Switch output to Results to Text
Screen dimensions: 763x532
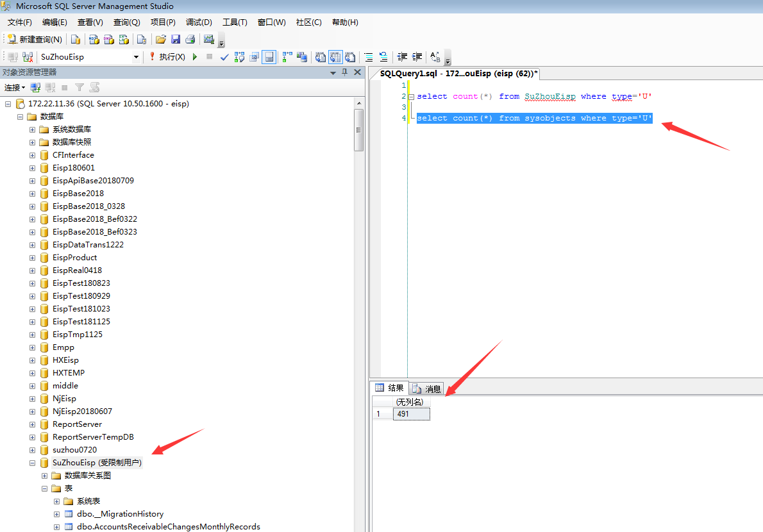point(320,57)
